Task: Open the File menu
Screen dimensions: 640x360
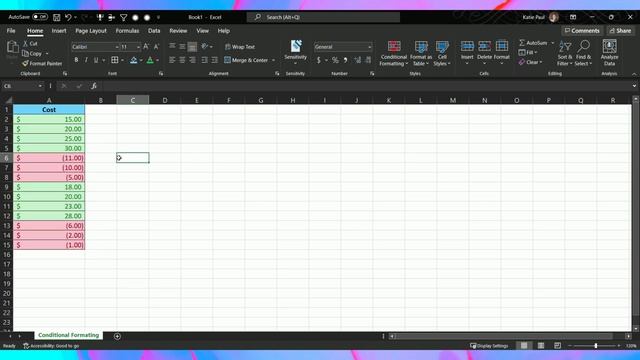Action: 11,31
